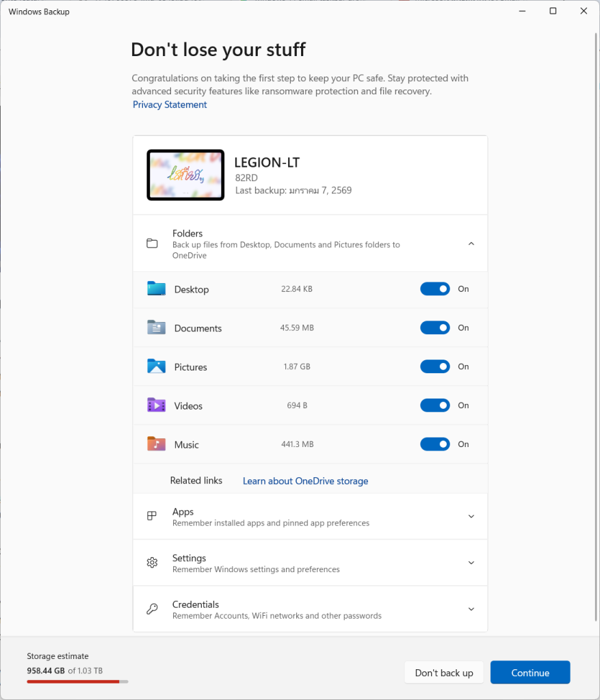
Task: Toggle off Pictures folder backup
Action: pos(435,366)
